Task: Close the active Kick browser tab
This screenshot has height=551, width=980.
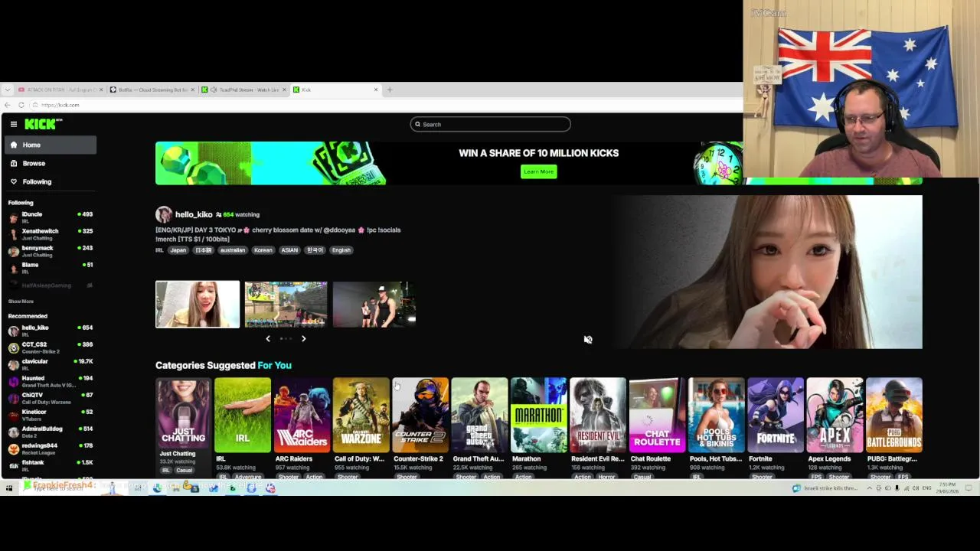Action: coord(376,90)
